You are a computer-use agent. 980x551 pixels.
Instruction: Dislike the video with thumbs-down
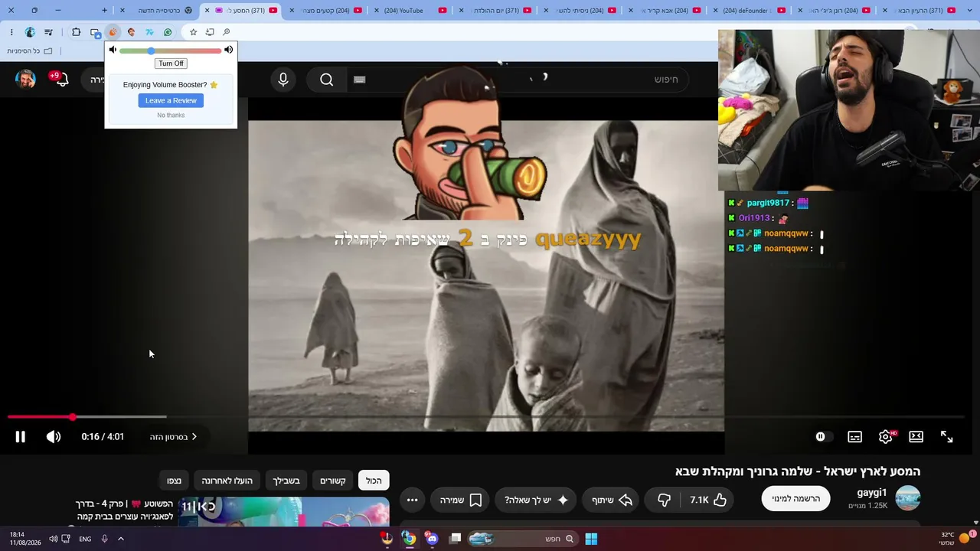pos(664,500)
